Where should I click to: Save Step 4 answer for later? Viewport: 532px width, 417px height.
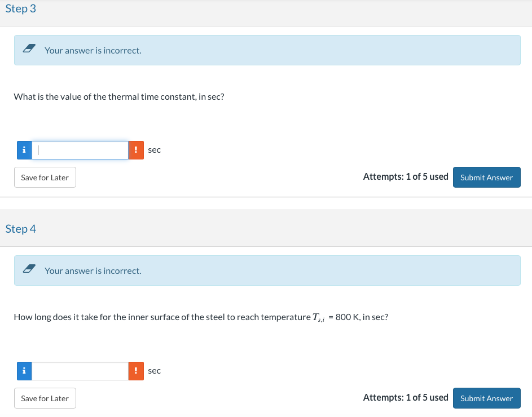click(x=45, y=398)
